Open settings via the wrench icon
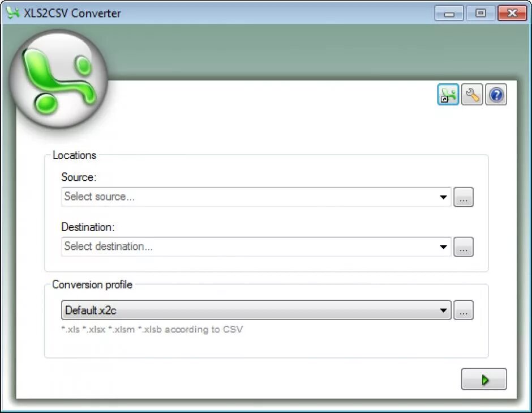Screen dimensions: 532x413 pos(472,95)
